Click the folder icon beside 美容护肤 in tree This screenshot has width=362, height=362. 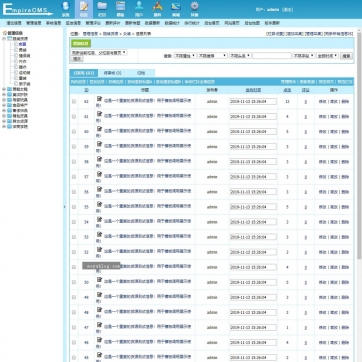tap(9, 95)
